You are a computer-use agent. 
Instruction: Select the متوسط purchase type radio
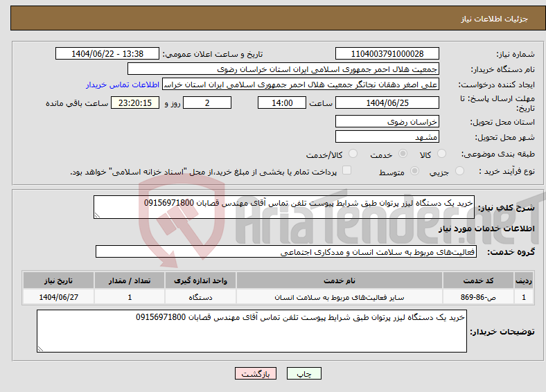pos(414,171)
